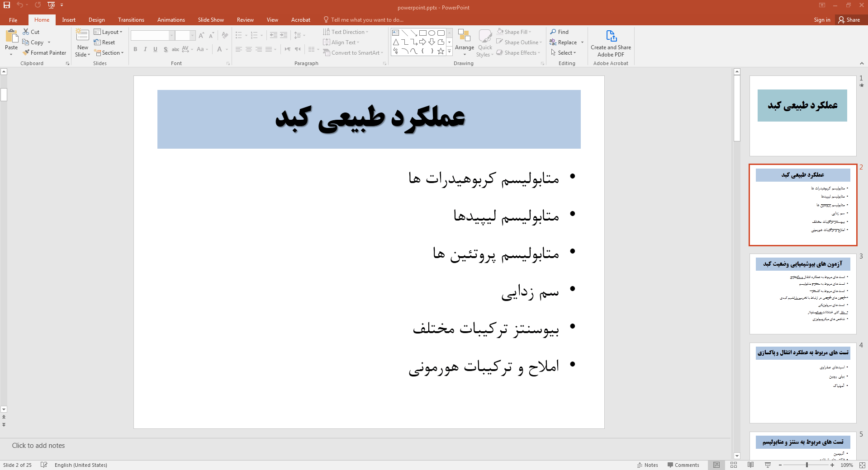Zoom in with the plus button
The image size is (868, 470).
pos(832,465)
